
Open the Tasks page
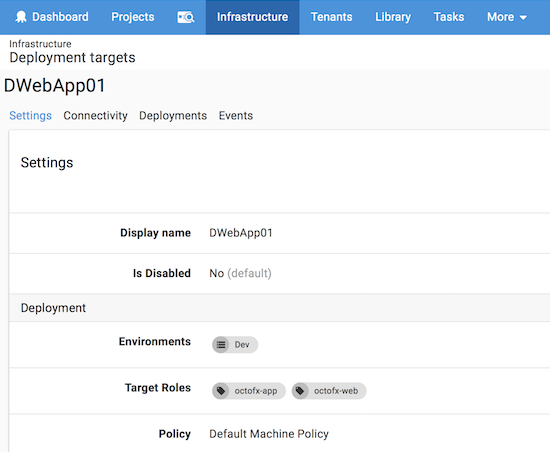coord(449,17)
